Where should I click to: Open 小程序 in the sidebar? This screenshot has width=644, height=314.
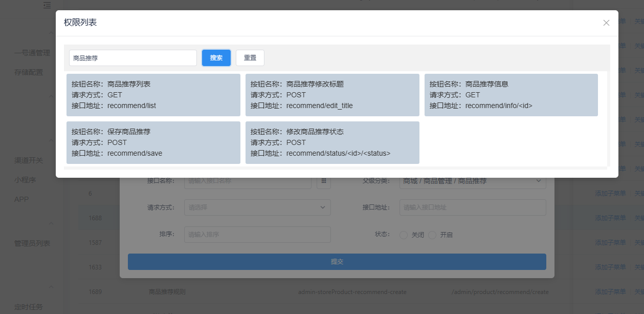click(25, 180)
